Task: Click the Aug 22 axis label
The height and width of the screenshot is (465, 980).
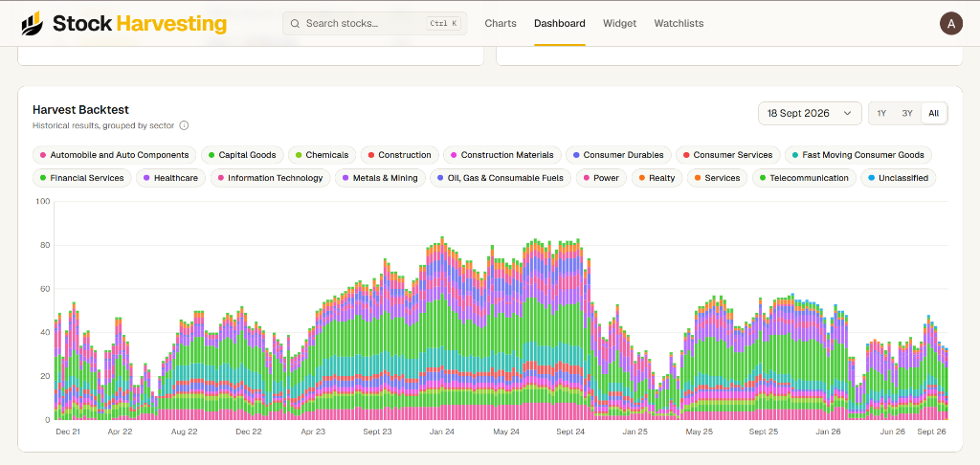Action: pos(184,432)
